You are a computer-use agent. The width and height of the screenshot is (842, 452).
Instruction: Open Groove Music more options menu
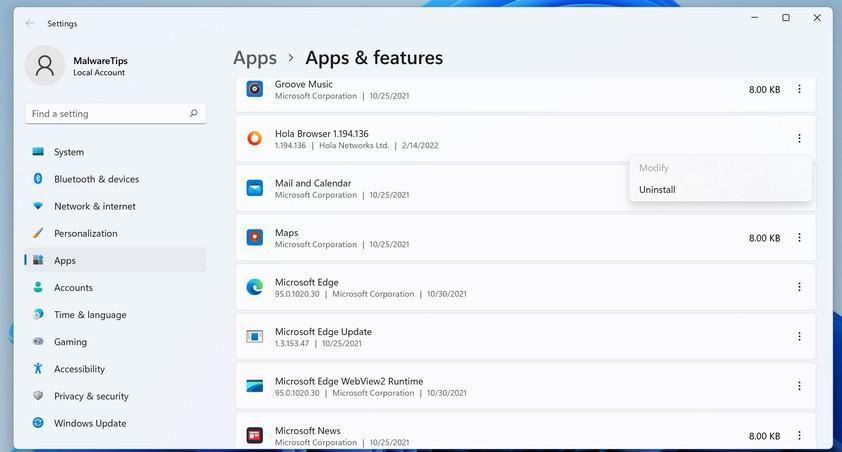click(799, 89)
